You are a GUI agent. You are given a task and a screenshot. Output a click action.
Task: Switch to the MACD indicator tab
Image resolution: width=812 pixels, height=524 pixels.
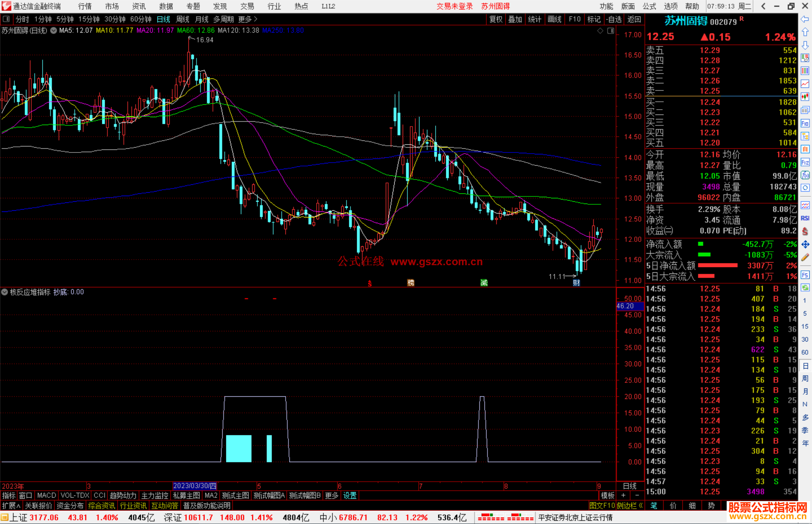click(46, 495)
